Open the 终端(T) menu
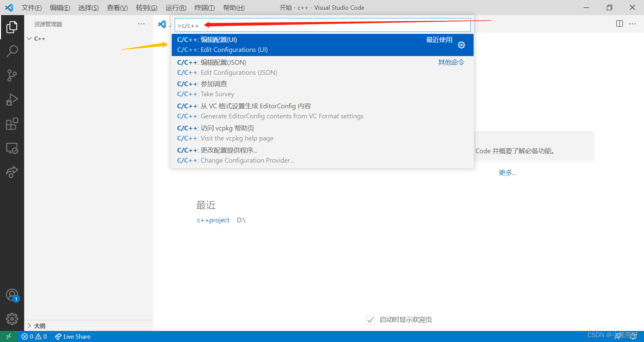644x342 pixels. pyautogui.click(x=205, y=7)
